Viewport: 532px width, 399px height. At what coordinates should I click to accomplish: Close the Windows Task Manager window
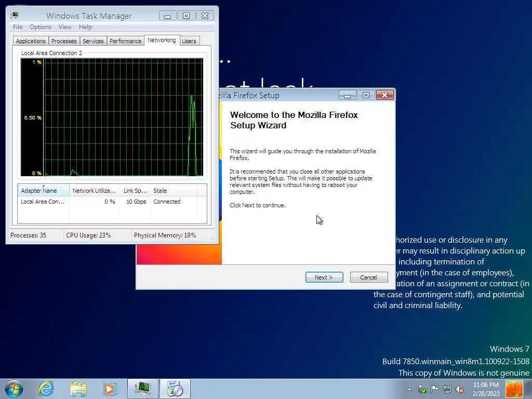pos(205,16)
